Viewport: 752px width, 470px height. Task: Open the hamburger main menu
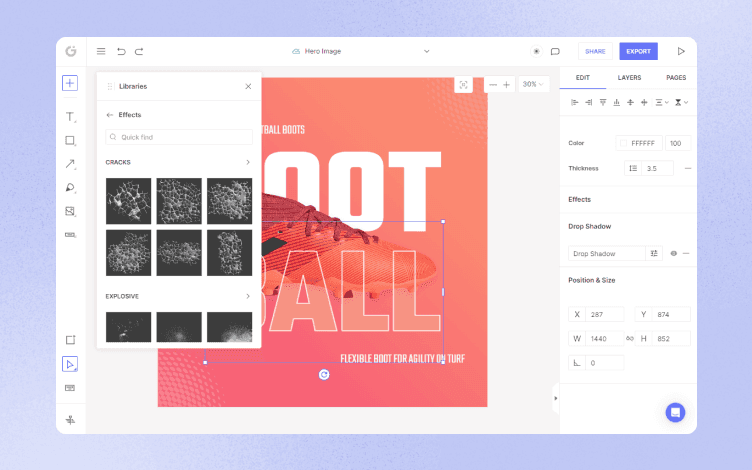click(101, 51)
